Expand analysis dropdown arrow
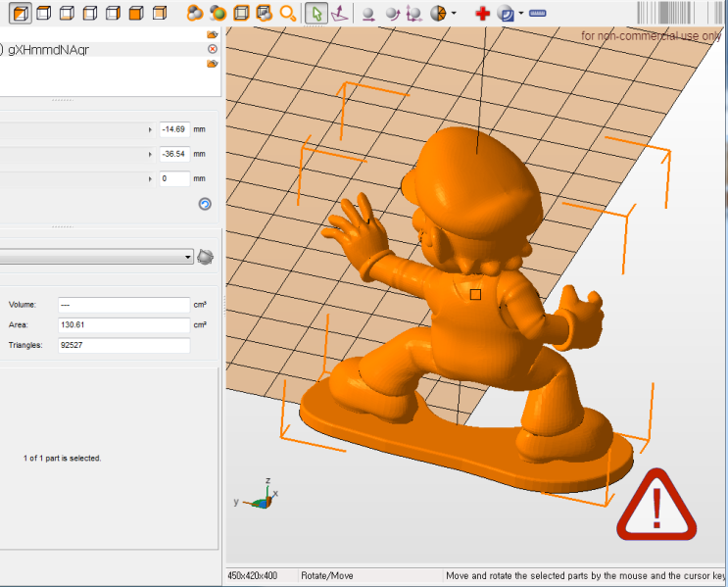Viewport: 728px width, 587px height. (x=521, y=14)
